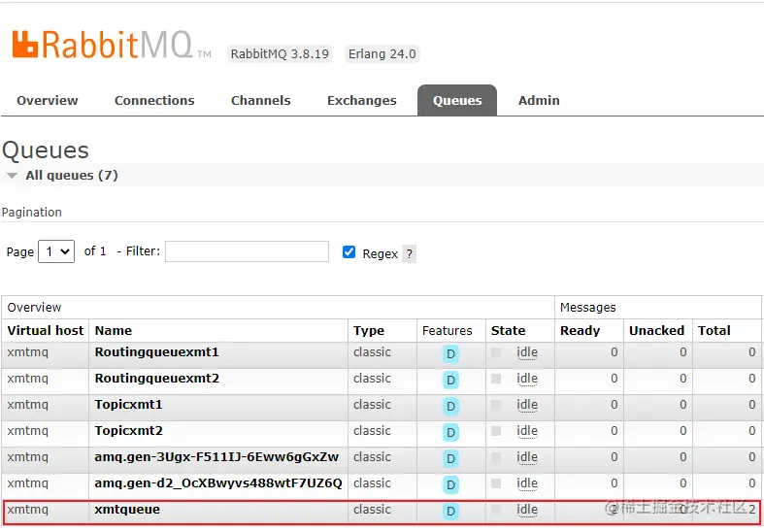Click the D feature badge for Routingqueuexmt2

click(x=450, y=380)
